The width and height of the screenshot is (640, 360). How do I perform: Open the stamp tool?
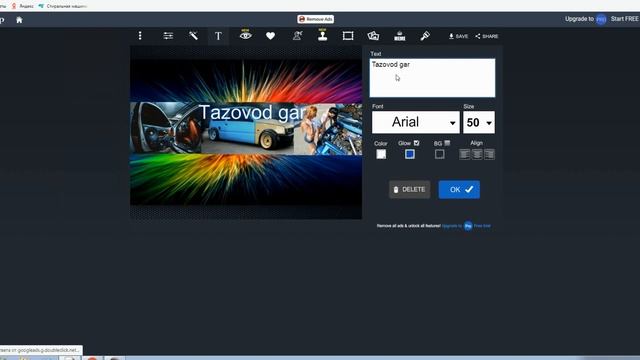click(322, 36)
